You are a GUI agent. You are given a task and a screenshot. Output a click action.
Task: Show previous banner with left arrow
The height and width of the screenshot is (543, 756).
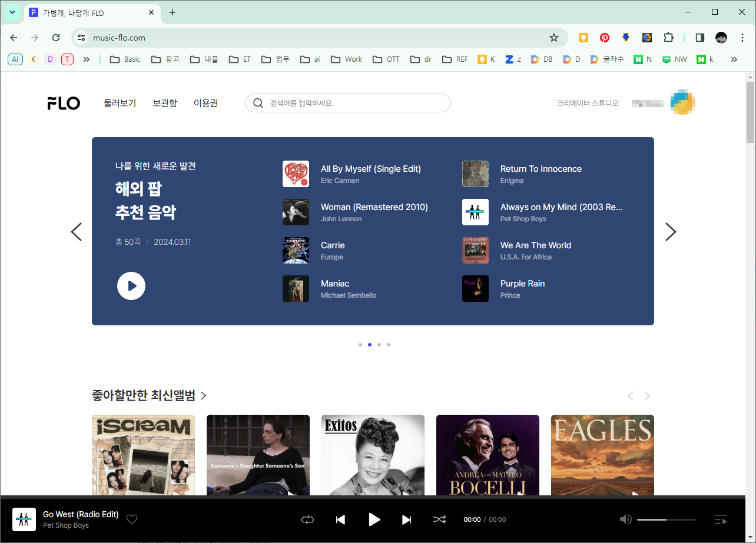(77, 232)
